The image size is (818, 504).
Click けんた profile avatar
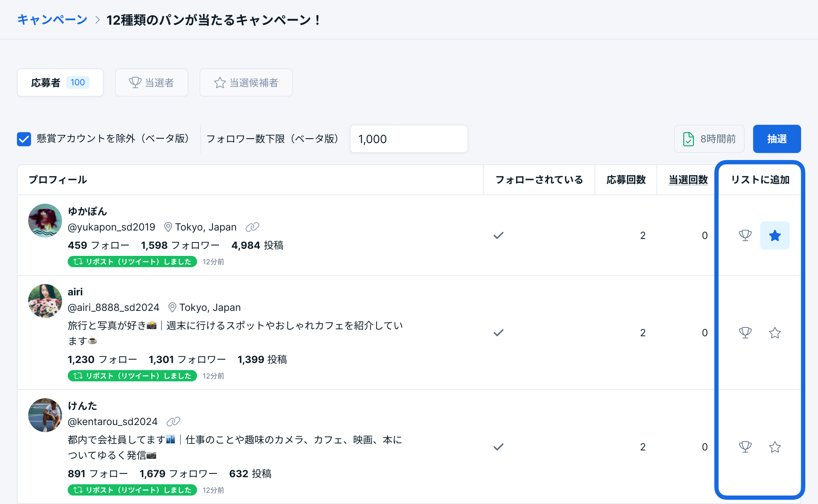click(x=45, y=415)
